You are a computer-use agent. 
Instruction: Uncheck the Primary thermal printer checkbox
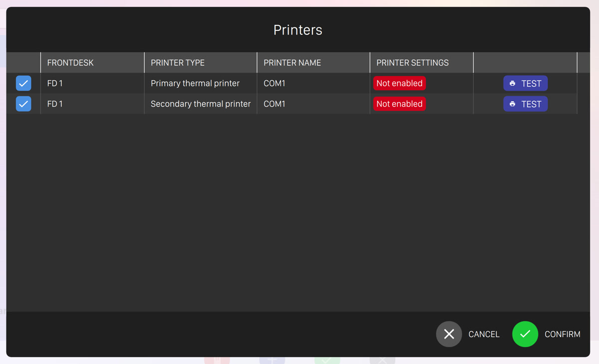(23, 83)
